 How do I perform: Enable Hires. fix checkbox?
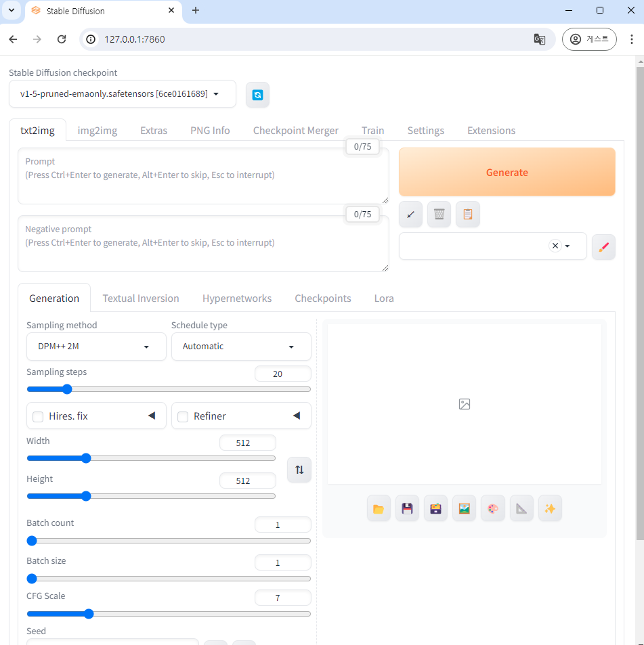pyautogui.click(x=38, y=417)
